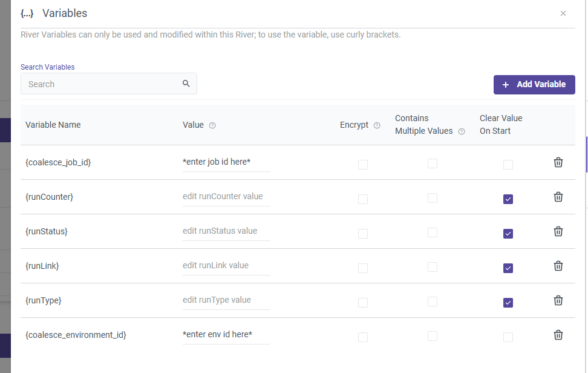Click trash icon in runType row
588x373 pixels.
coord(558,300)
